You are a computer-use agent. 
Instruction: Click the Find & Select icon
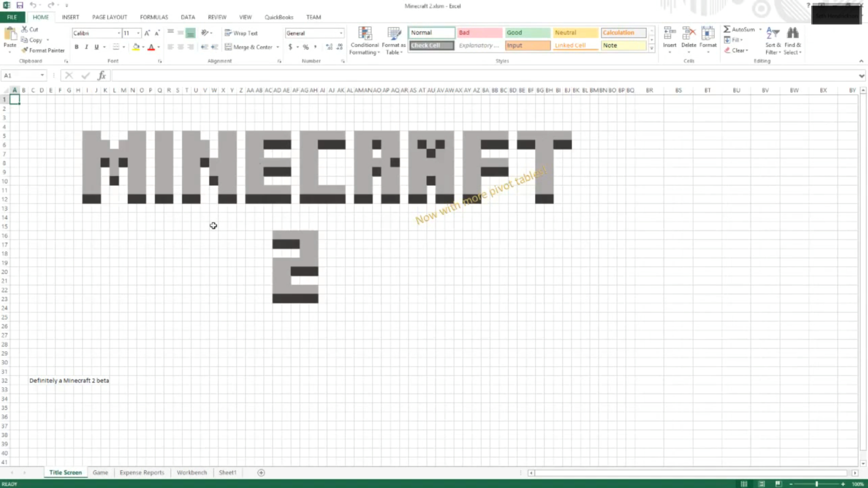pos(792,40)
